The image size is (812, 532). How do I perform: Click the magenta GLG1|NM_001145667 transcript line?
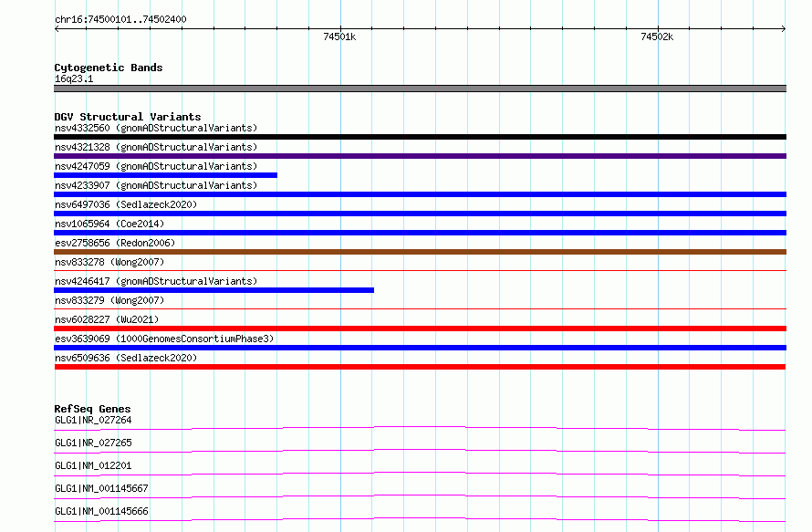pyautogui.click(x=420, y=496)
